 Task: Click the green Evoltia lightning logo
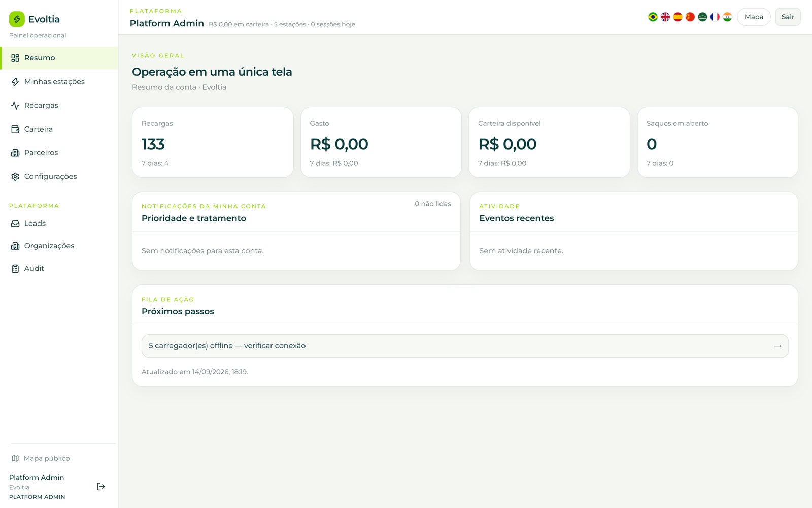click(x=17, y=19)
